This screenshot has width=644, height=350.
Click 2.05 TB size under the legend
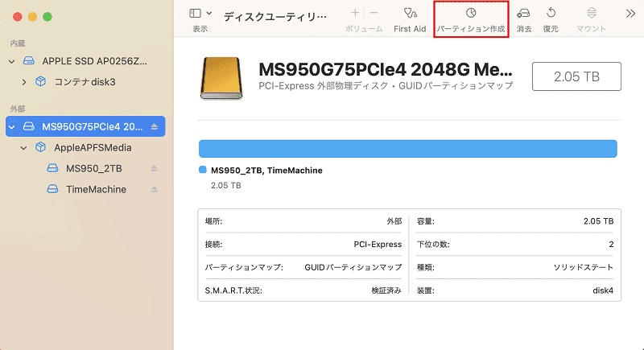[226, 186]
